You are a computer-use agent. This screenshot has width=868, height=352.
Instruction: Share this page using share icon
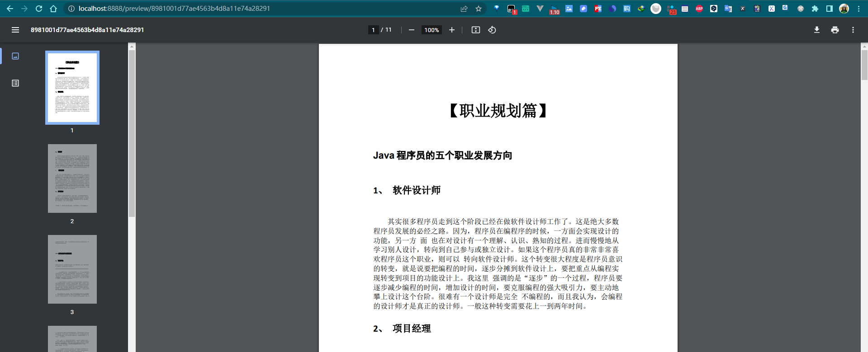click(464, 9)
